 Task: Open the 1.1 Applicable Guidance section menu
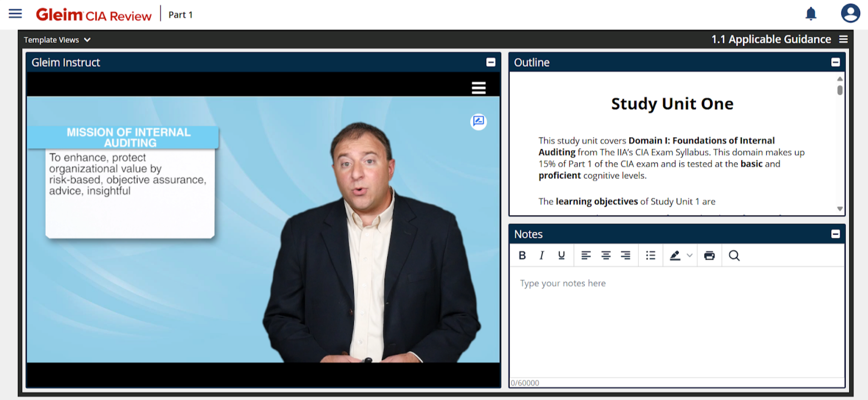coord(844,39)
